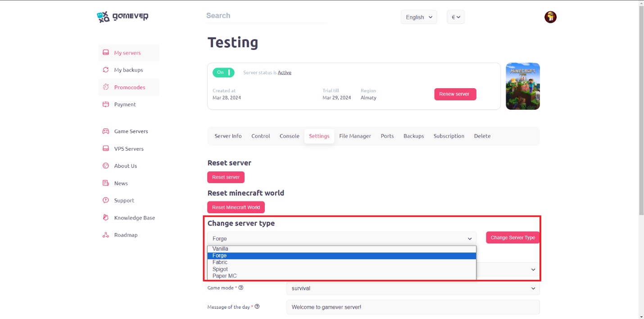644x319 pixels.
Task: Switch to the File Manager tab
Action: click(x=355, y=136)
